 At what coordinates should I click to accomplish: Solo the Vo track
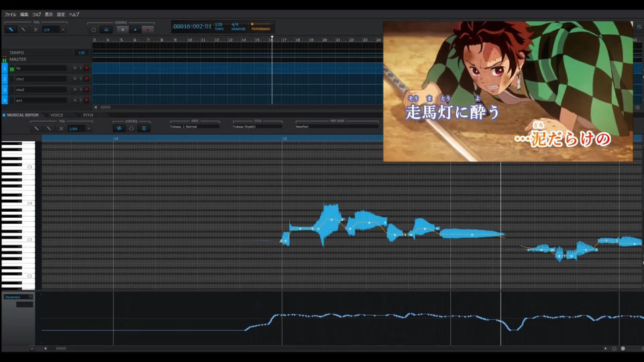pos(80,68)
